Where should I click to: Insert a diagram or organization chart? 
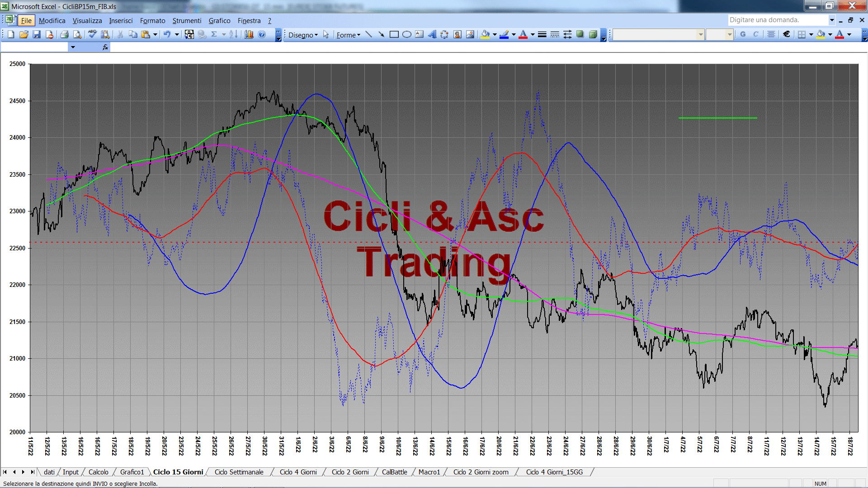(x=445, y=35)
